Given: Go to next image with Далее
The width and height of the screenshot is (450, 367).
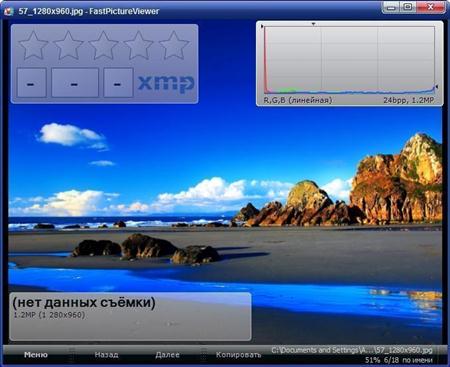Looking at the screenshot, I should (167, 355).
